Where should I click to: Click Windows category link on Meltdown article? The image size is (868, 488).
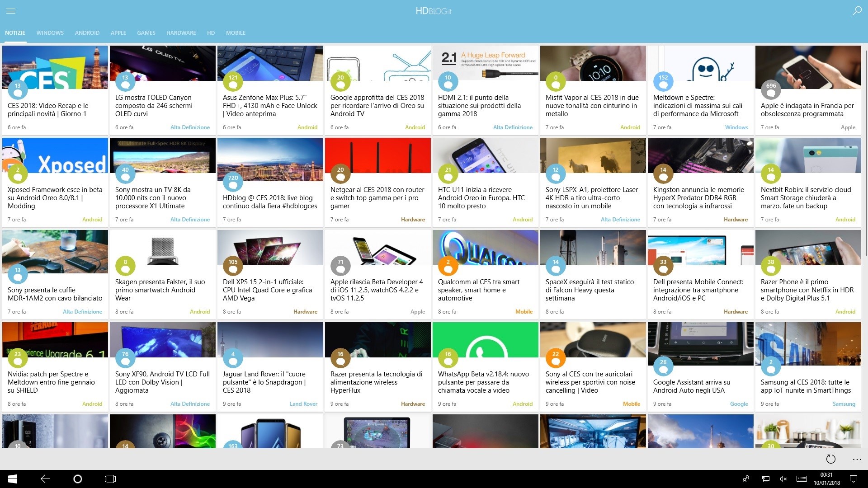(736, 127)
